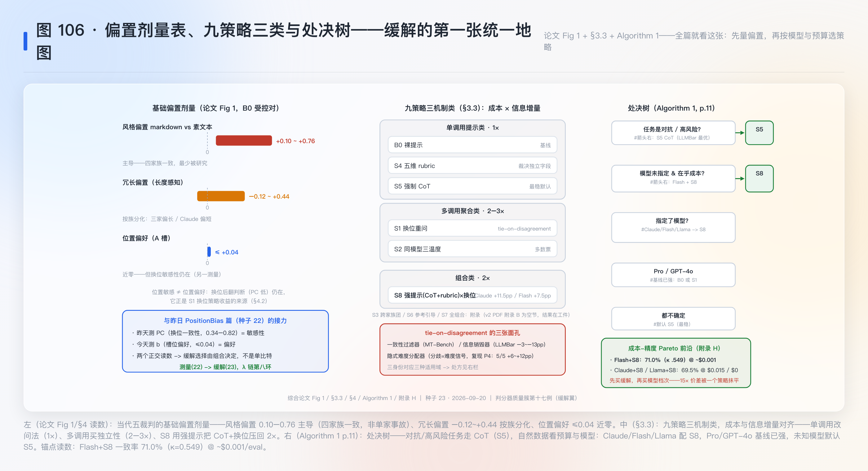The height and width of the screenshot is (471, 868).
Task: Click the 综合论文 Fig 1 source footer line
Action: [432, 398]
